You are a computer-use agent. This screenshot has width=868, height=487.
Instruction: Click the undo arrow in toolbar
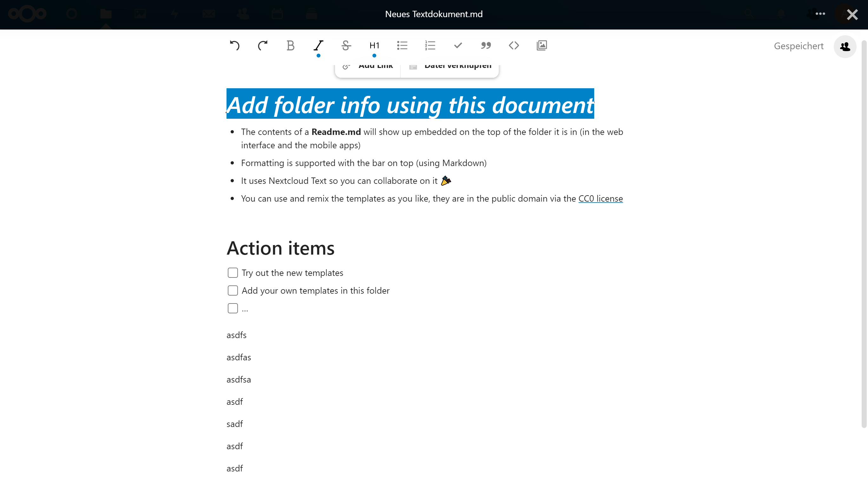(x=234, y=45)
